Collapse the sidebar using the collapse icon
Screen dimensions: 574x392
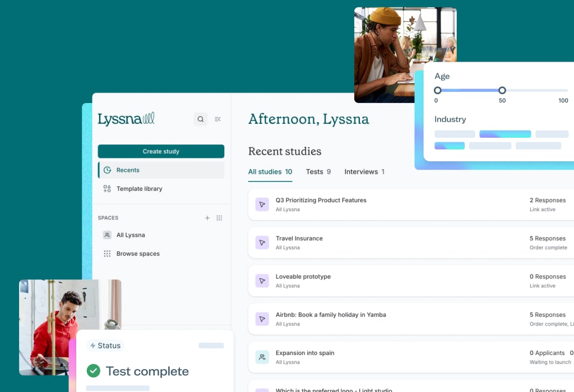[217, 119]
